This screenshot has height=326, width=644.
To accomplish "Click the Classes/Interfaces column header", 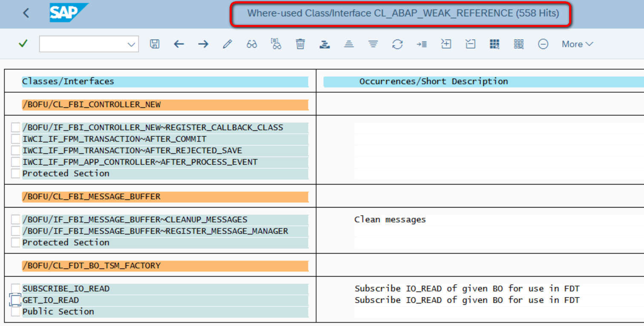I will click(68, 81).
